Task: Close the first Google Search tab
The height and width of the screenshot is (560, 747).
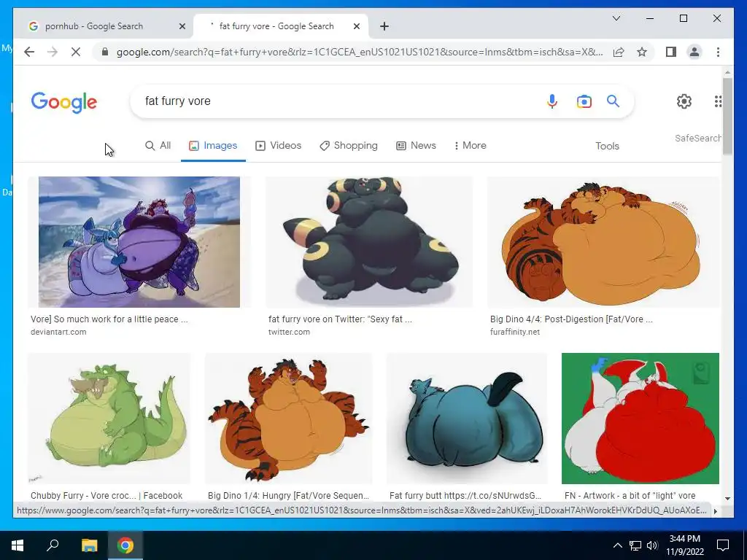Action: click(182, 27)
